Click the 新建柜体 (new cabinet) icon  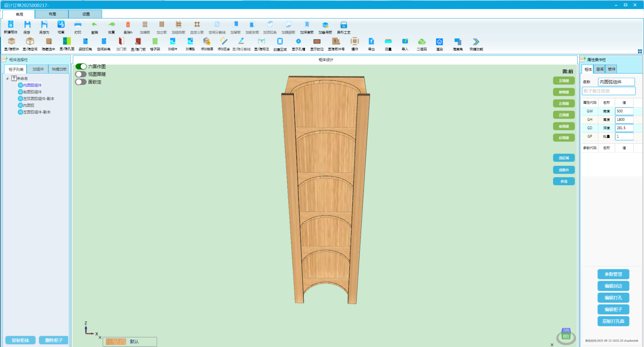click(x=11, y=25)
